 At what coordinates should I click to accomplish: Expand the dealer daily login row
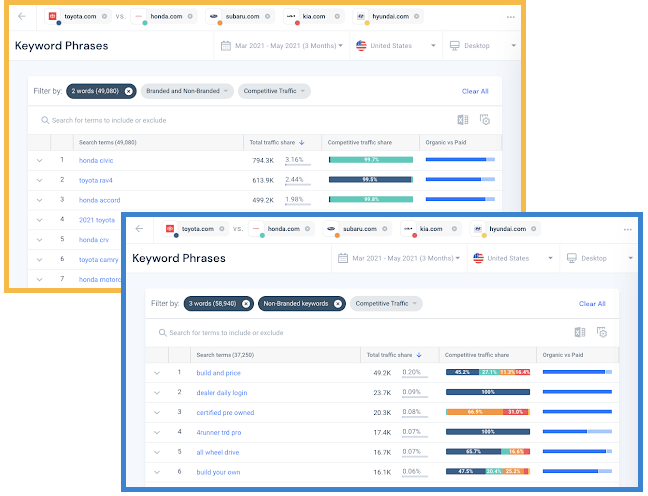pos(157,393)
